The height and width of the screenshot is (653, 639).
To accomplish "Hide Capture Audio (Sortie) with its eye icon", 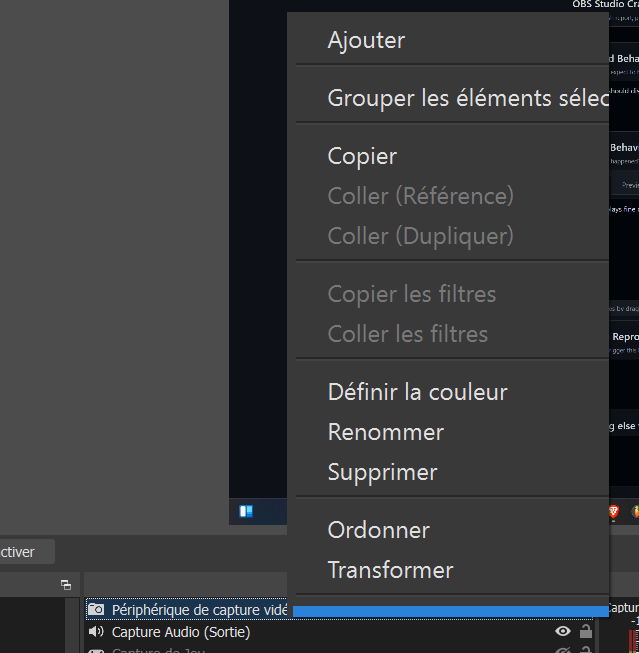I will [x=563, y=631].
